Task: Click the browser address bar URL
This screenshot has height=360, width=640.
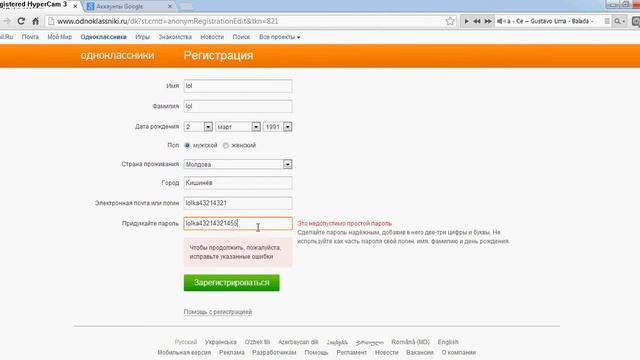Action: [168, 21]
